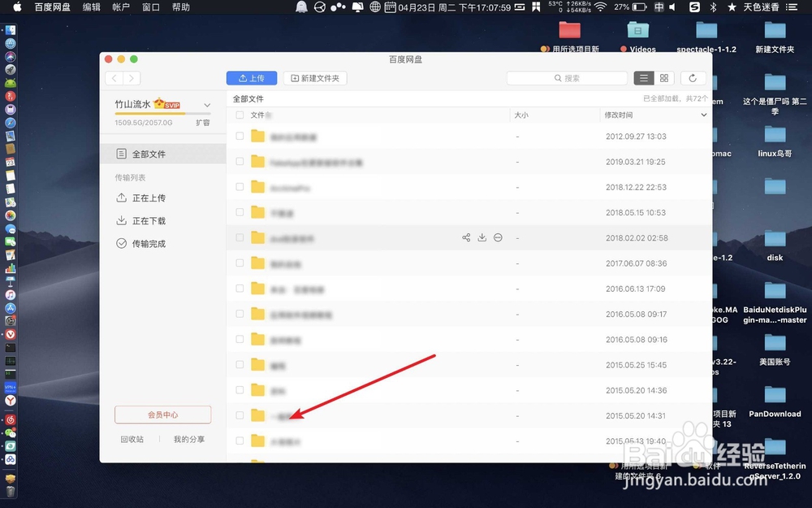Refresh the file list

692,79
